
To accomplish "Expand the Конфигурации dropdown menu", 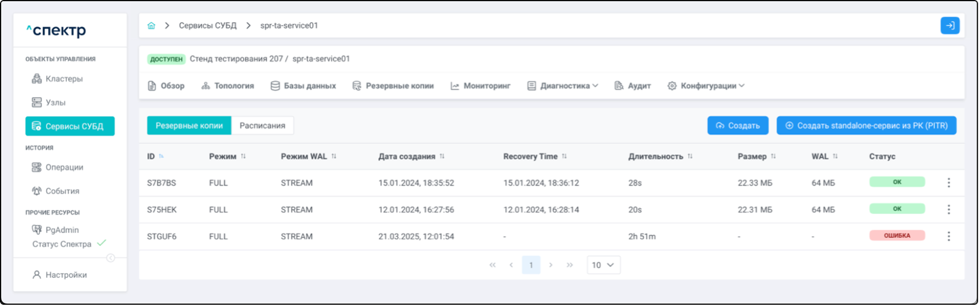I will click(706, 86).
